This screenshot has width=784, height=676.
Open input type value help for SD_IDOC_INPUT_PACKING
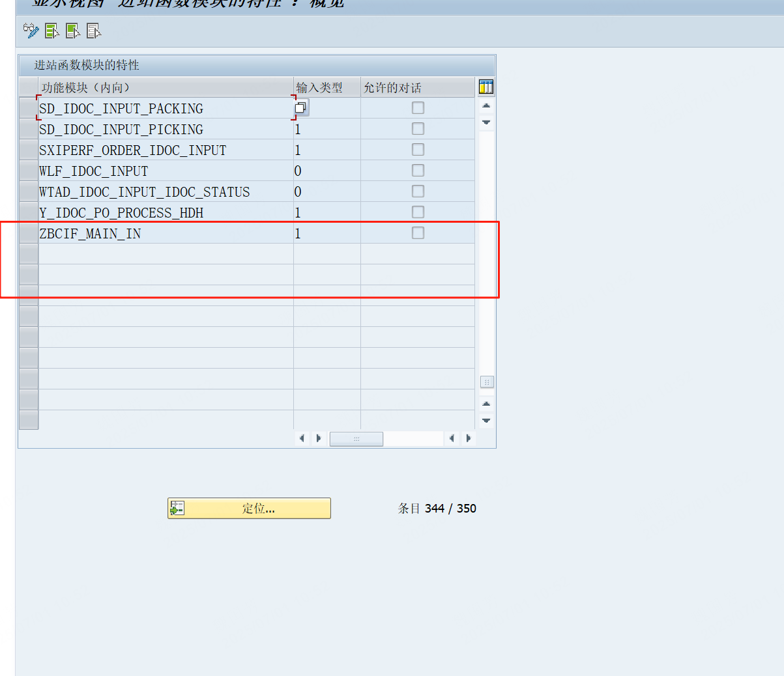coord(300,107)
